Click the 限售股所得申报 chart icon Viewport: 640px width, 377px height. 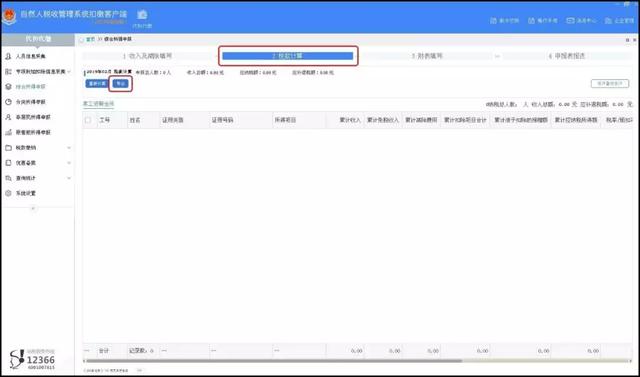(8, 132)
